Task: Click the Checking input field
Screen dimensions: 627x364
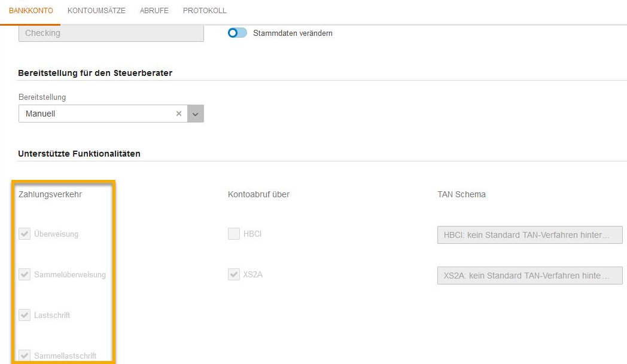Action: (x=111, y=33)
